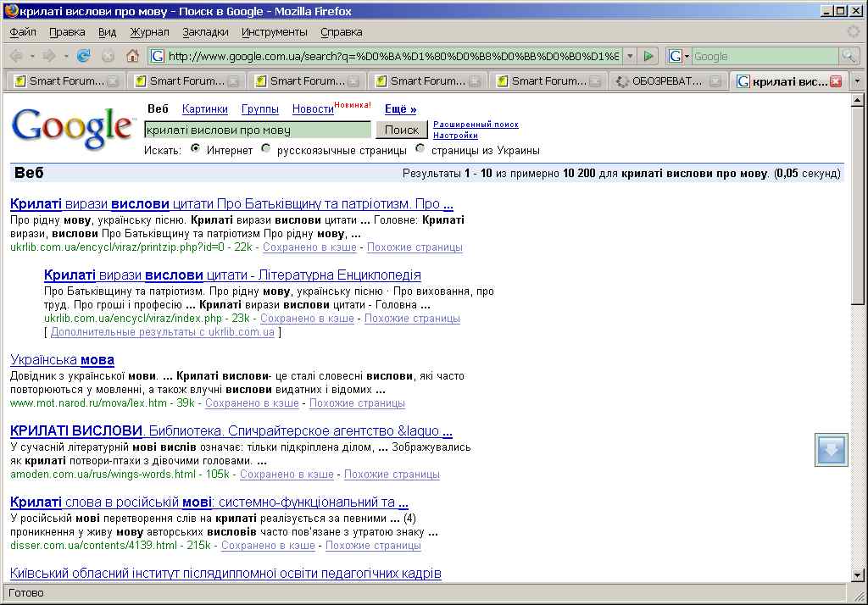Open the search engine selector dropdown
Viewport: 868px width, 605px height.
pos(687,56)
